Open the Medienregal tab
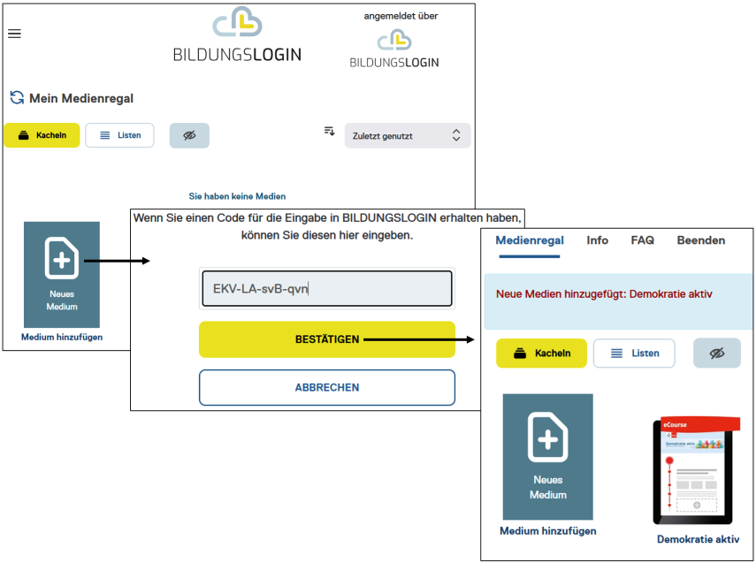 (x=529, y=241)
